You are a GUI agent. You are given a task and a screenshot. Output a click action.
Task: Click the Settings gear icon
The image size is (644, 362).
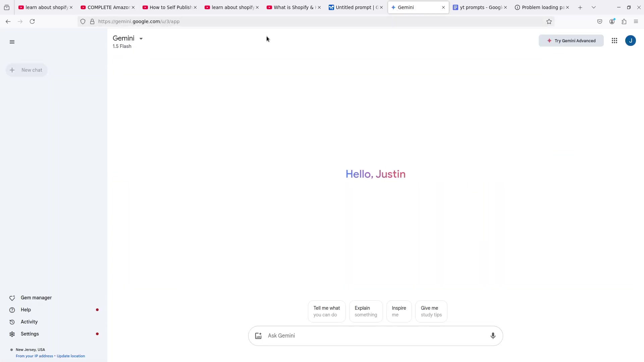(12, 334)
